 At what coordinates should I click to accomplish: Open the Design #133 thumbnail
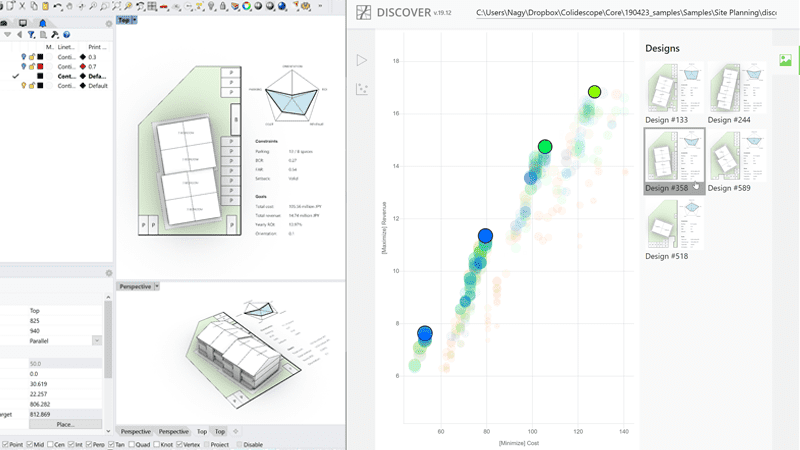674,87
